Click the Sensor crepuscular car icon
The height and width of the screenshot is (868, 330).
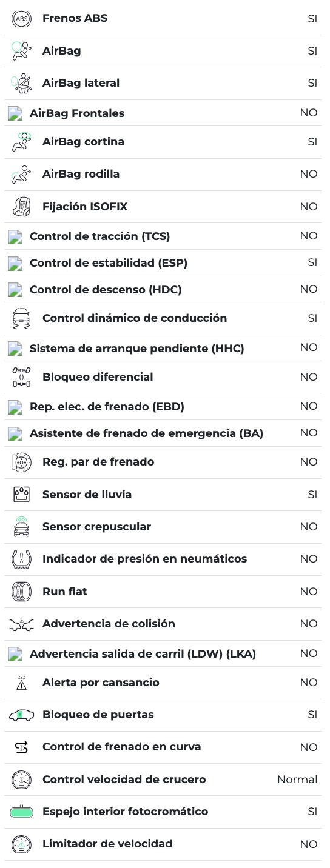(21, 527)
